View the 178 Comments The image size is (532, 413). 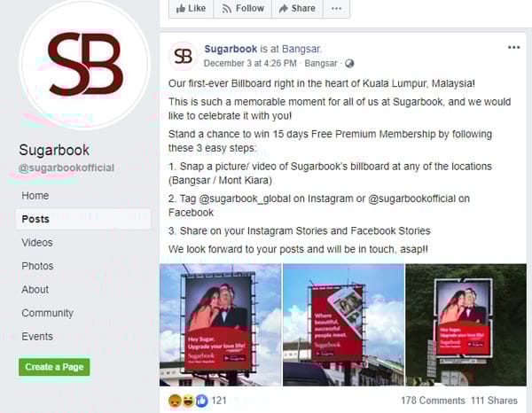coord(433,401)
